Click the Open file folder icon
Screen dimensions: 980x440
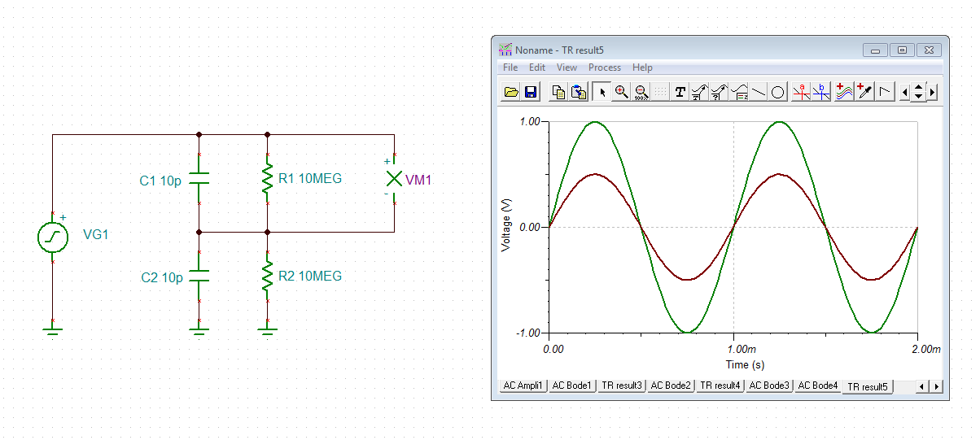click(511, 92)
